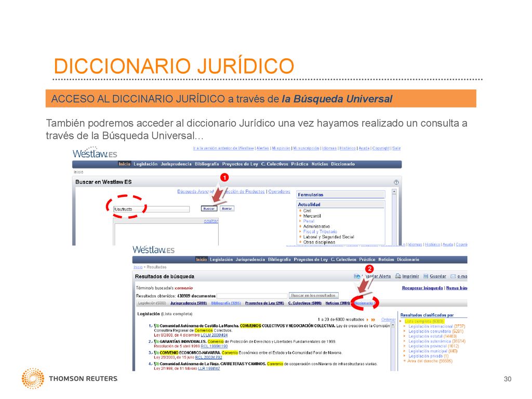Screen dimensions: 532x399
Task: Open Diccionario in the results window menu bar
Action: [x=408, y=260]
